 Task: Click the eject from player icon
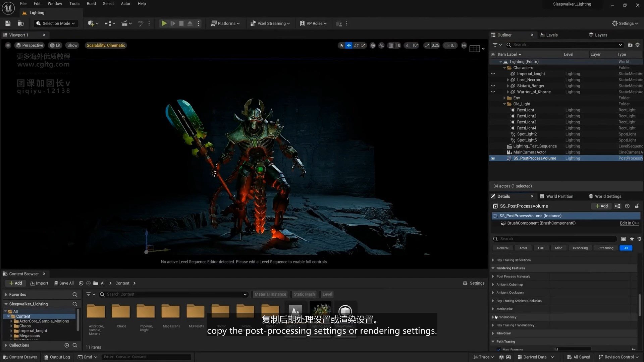coord(190,23)
